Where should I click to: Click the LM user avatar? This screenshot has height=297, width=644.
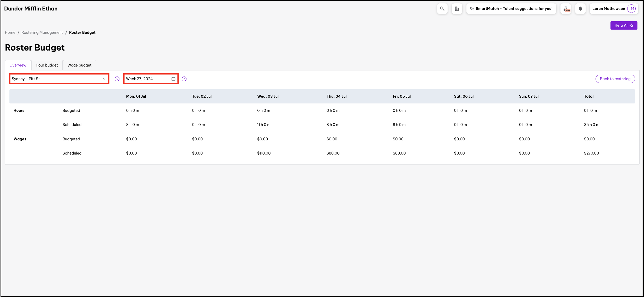click(x=631, y=9)
